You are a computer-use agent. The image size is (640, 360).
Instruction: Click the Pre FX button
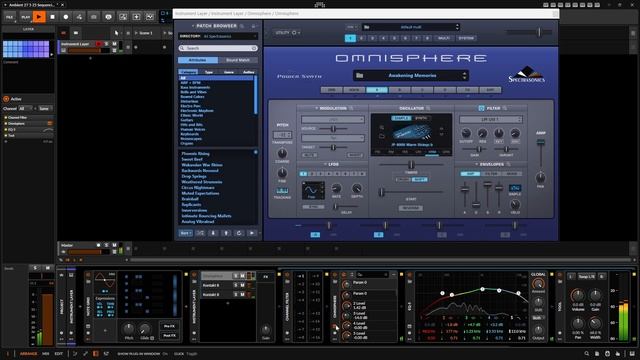pos(169,326)
